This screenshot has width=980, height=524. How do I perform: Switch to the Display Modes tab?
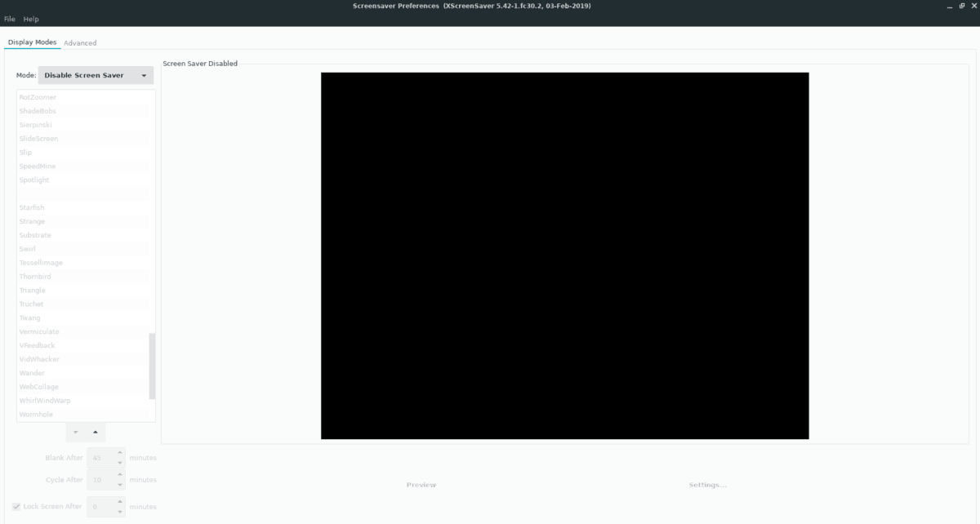pyautogui.click(x=33, y=42)
